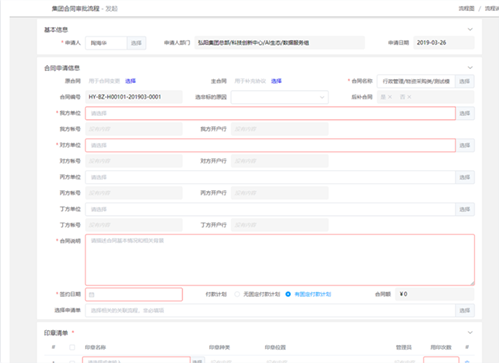
Task: Click the 丙方单位 input field
Action: [270, 177]
